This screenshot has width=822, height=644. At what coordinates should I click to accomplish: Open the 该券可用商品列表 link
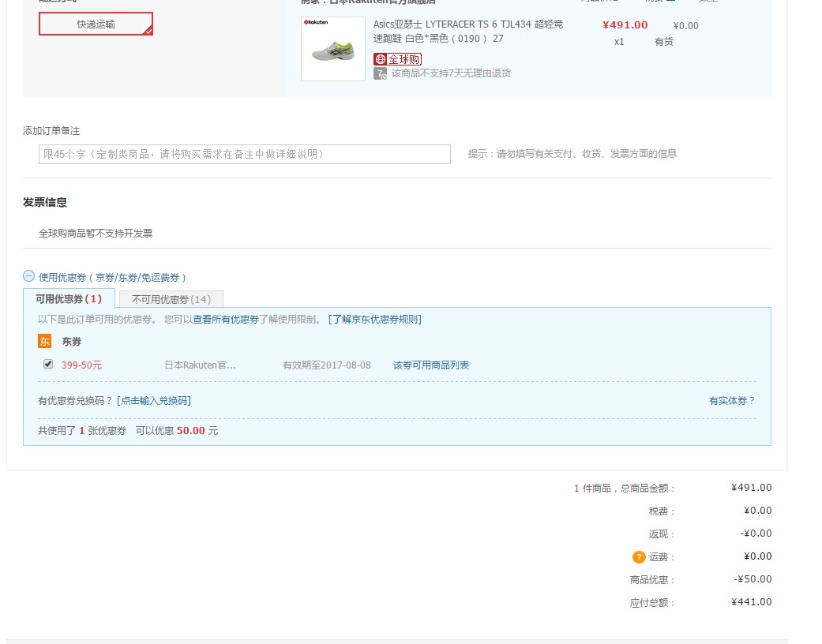tap(431, 365)
